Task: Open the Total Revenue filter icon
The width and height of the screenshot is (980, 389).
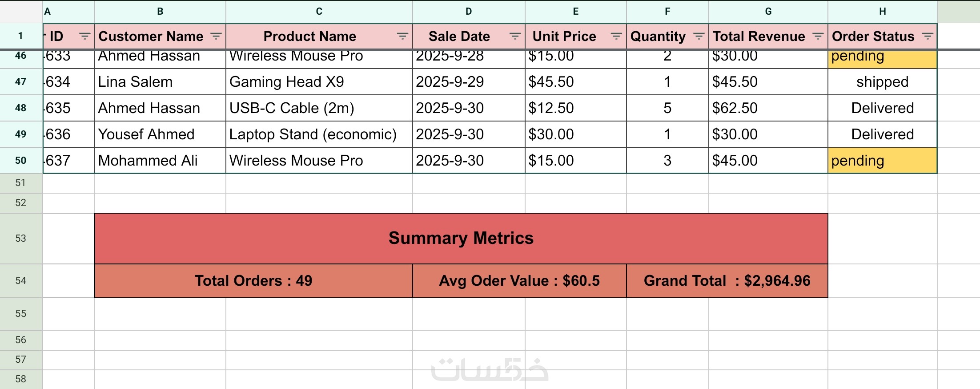Action: pos(818,36)
